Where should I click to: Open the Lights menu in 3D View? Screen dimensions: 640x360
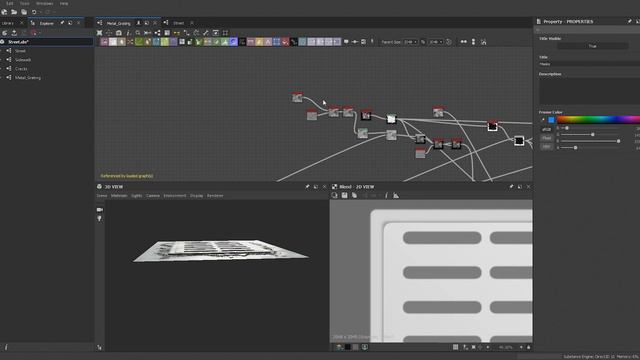137,196
